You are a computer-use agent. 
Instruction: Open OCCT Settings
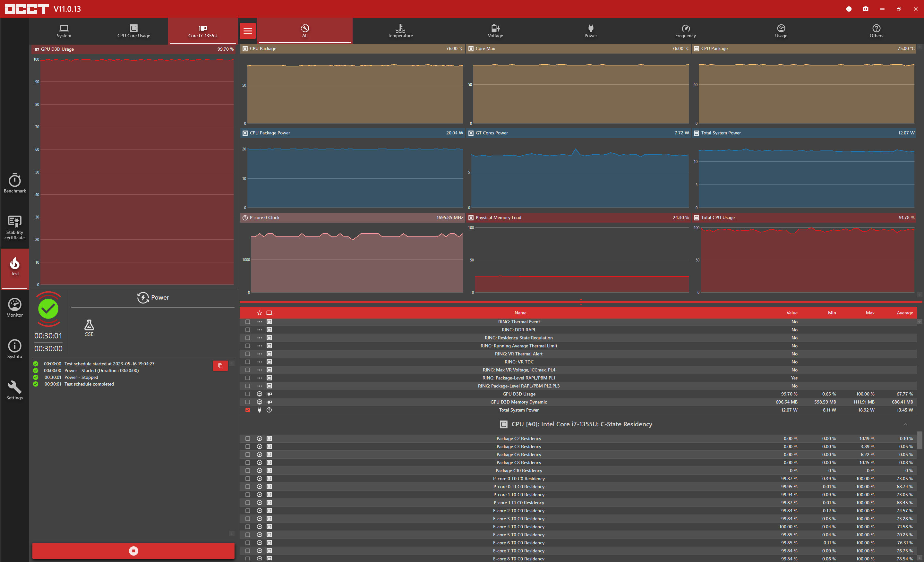[x=15, y=390]
